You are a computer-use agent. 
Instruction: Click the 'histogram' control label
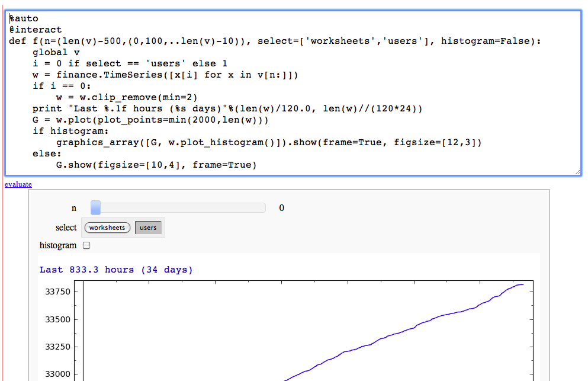[58, 245]
